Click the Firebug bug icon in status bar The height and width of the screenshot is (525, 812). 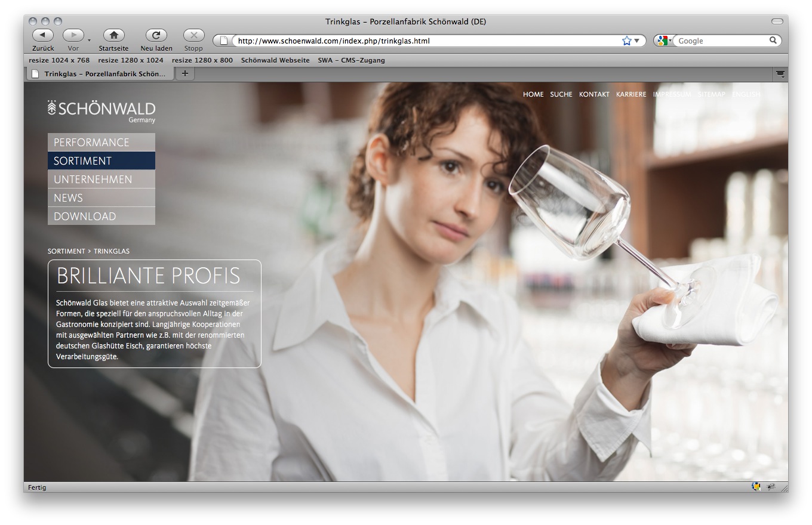tap(771, 487)
